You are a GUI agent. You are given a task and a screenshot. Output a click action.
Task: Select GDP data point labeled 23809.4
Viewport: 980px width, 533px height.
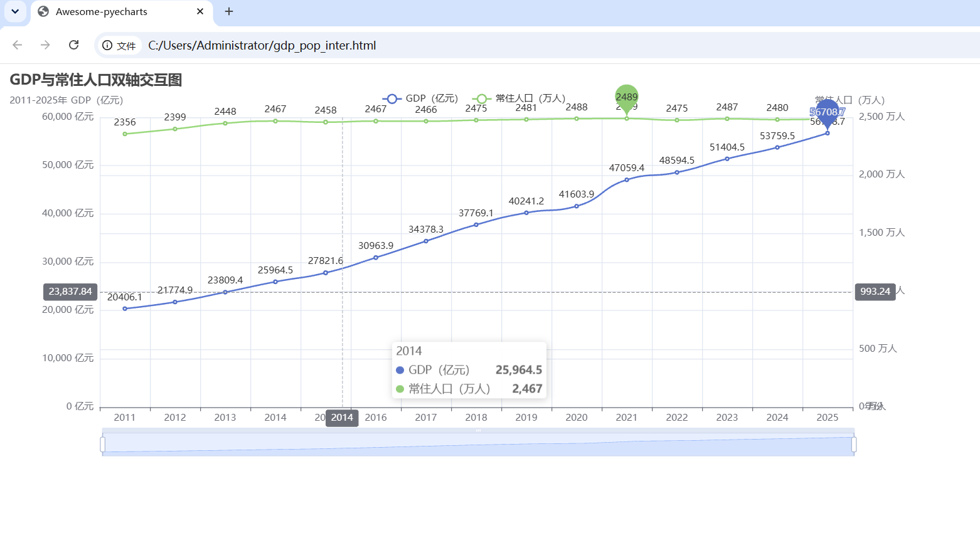(x=225, y=292)
